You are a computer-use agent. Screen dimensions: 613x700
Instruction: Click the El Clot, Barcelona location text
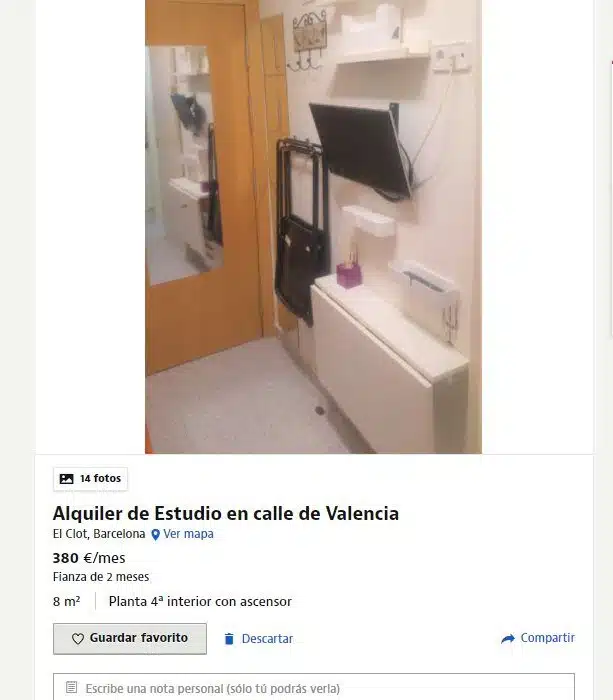pos(99,534)
